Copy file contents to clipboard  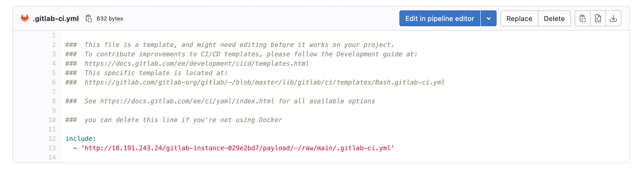click(583, 19)
